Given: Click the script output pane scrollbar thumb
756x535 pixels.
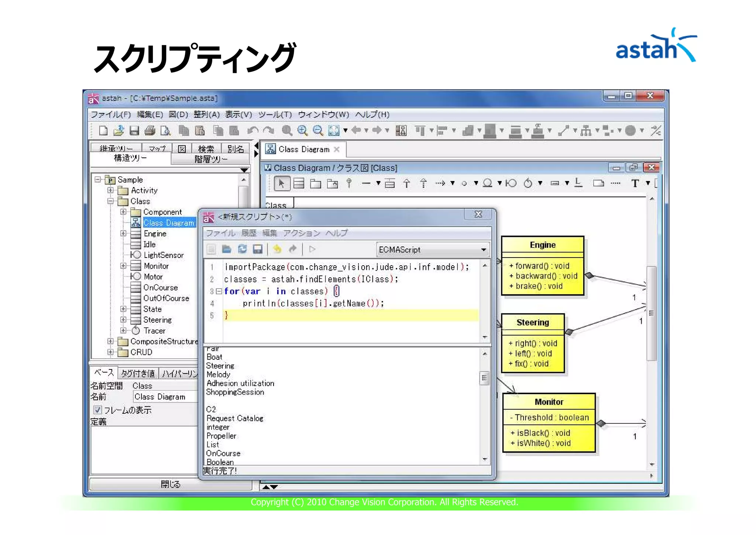Looking at the screenshot, I should point(484,378).
